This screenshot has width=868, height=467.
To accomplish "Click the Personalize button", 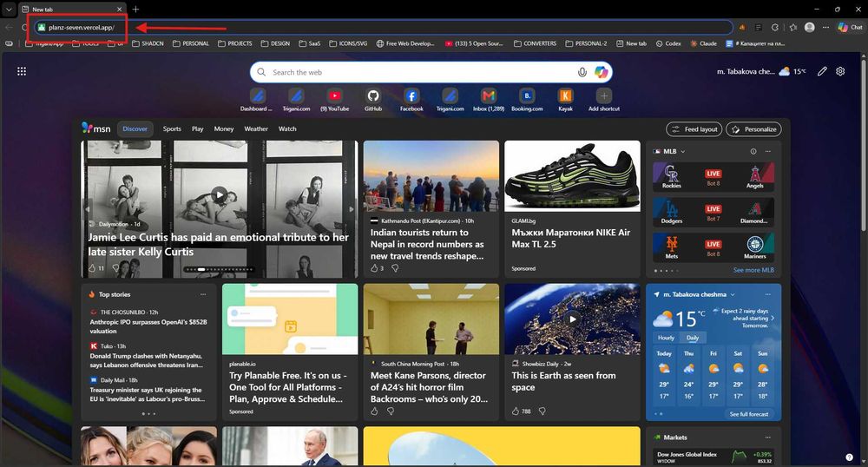I will pyautogui.click(x=753, y=129).
